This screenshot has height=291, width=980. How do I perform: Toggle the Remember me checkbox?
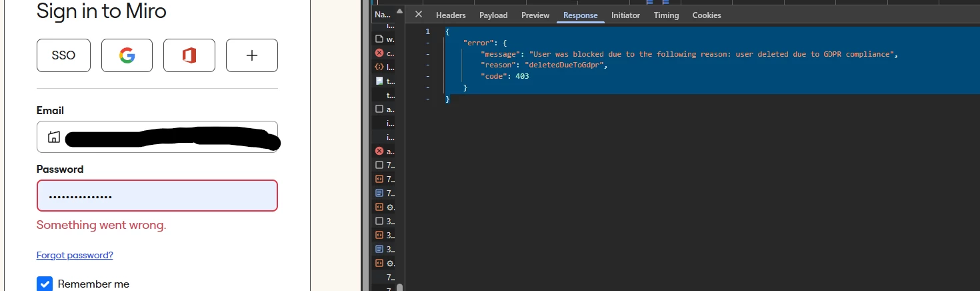(44, 284)
